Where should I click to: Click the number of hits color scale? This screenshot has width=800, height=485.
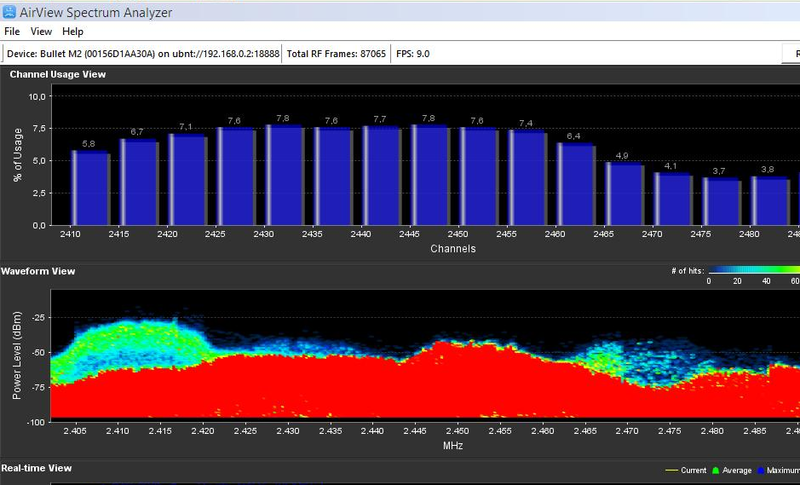pyautogui.click(x=753, y=270)
